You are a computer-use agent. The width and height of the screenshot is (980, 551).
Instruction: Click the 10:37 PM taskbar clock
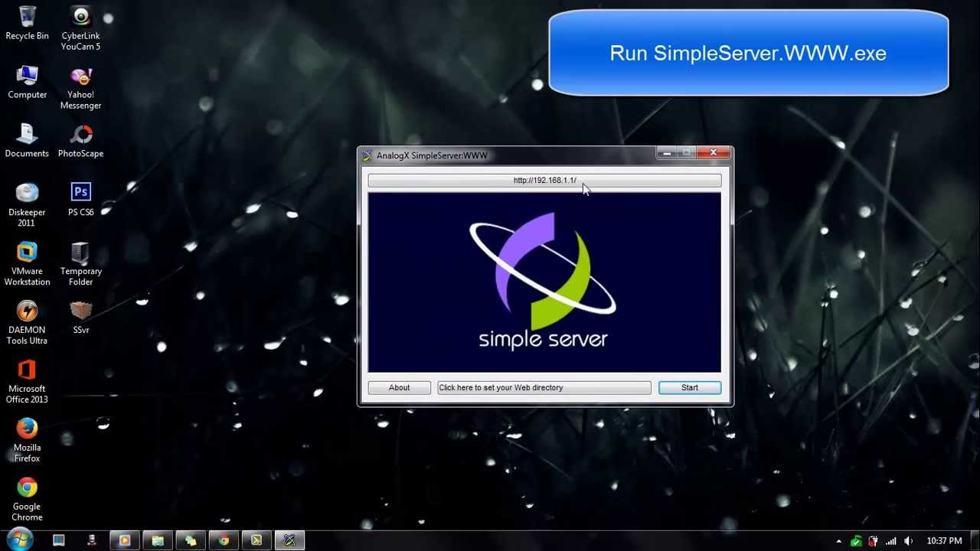[944, 541]
